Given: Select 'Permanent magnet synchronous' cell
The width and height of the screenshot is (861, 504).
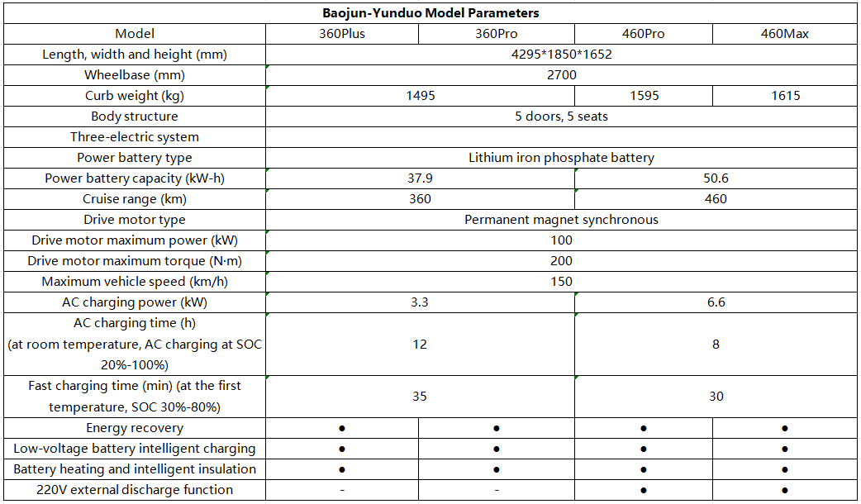Looking at the screenshot, I should 561,220.
